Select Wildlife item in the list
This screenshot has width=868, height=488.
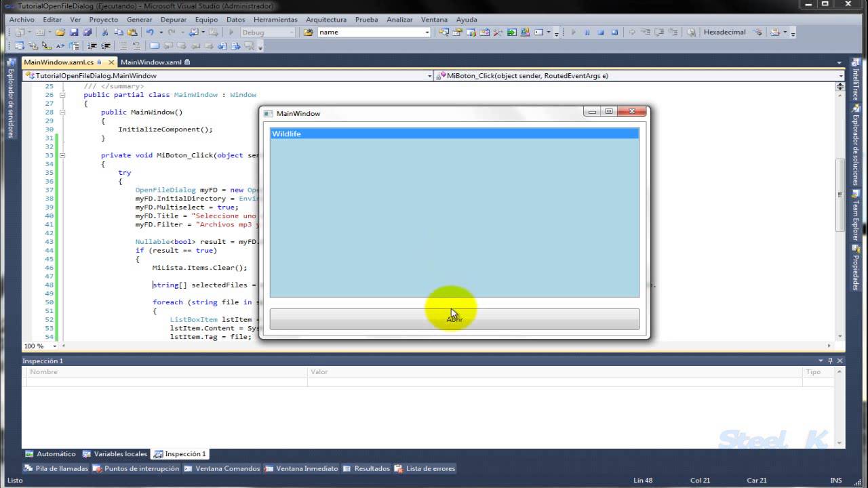[454, 134]
